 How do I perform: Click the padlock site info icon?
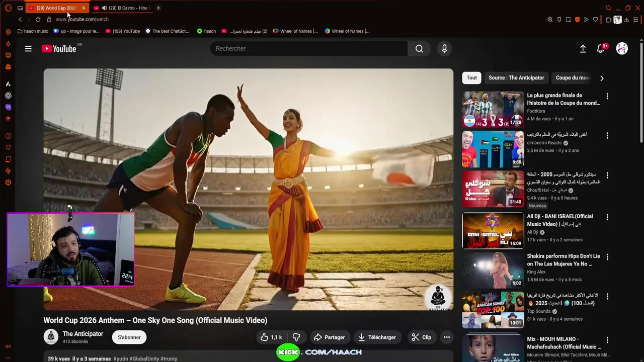(x=49, y=19)
